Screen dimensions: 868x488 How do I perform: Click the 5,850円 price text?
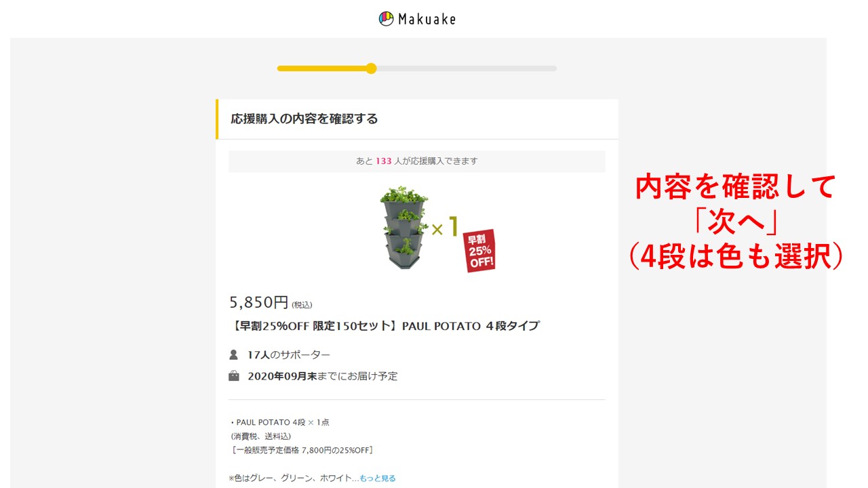pos(259,302)
